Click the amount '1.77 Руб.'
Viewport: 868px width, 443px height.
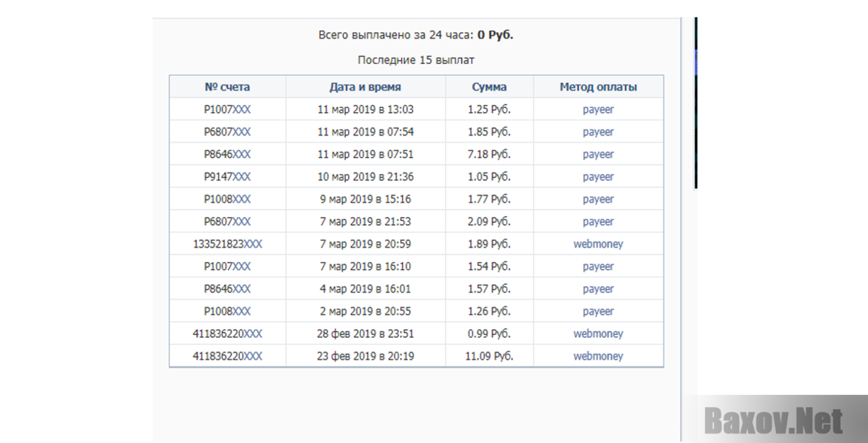(x=489, y=199)
